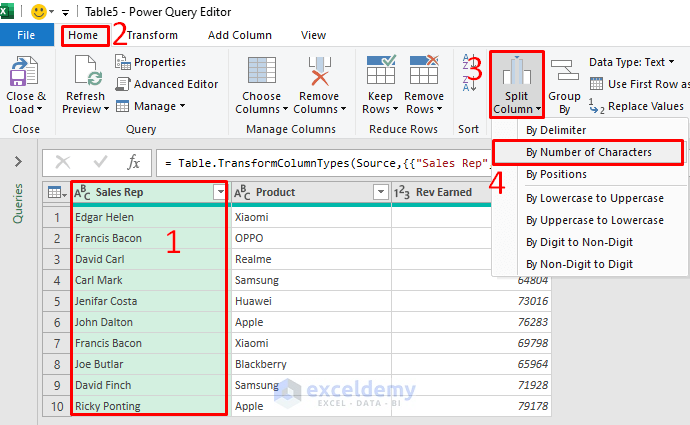Open the Advanced Editor
This screenshot has width=690, height=425.
[167, 84]
